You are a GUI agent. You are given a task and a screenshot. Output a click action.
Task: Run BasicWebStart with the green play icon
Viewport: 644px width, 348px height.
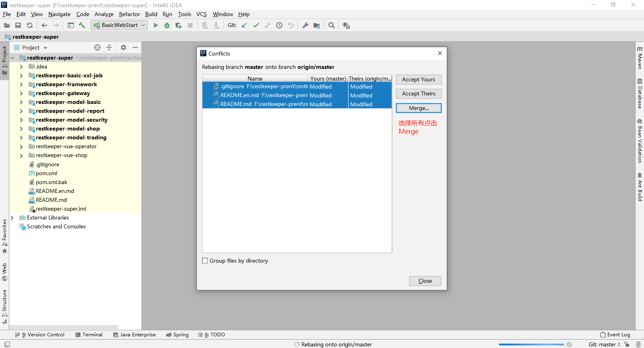point(156,25)
